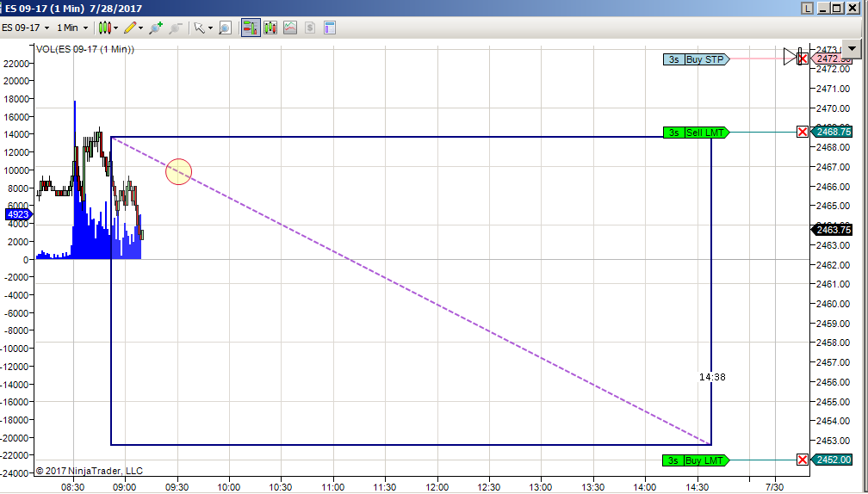Open the chart dropdown button under window controls
This screenshot has width=868, height=494.
point(852,49)
